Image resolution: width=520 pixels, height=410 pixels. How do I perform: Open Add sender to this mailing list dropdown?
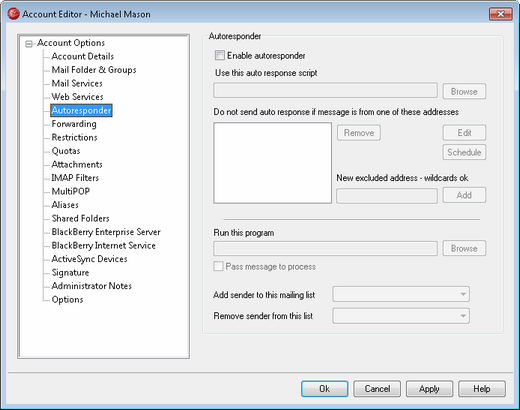click(401, 294)
